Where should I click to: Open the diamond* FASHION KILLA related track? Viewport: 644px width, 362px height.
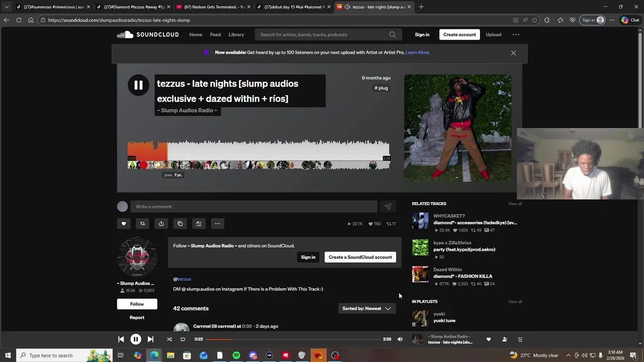click(463, 276)
